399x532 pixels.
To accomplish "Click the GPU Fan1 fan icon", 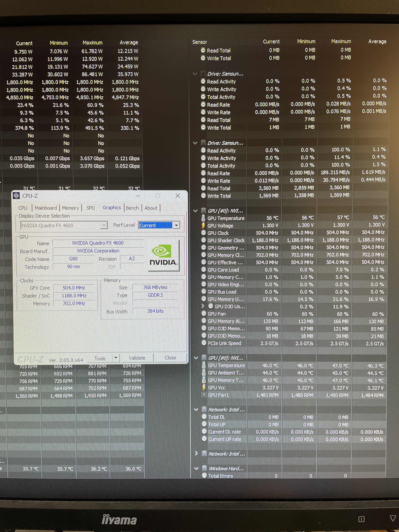I will tap(204, 395).
